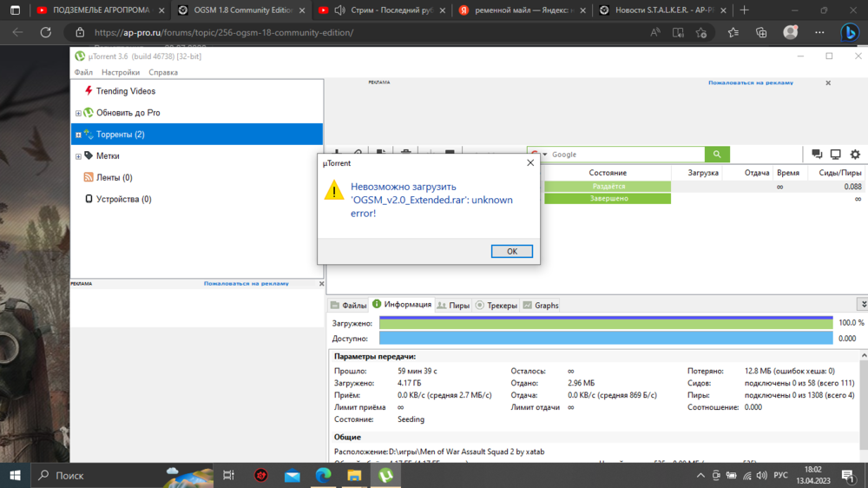
Task: Switch to the Пиры tab
Action: point(454,306)
